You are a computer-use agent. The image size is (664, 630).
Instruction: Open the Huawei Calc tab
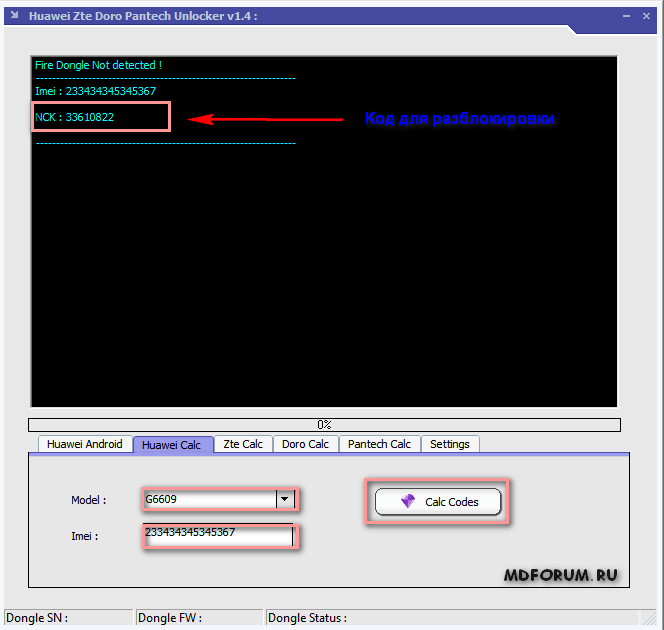[x=172, y=444]
